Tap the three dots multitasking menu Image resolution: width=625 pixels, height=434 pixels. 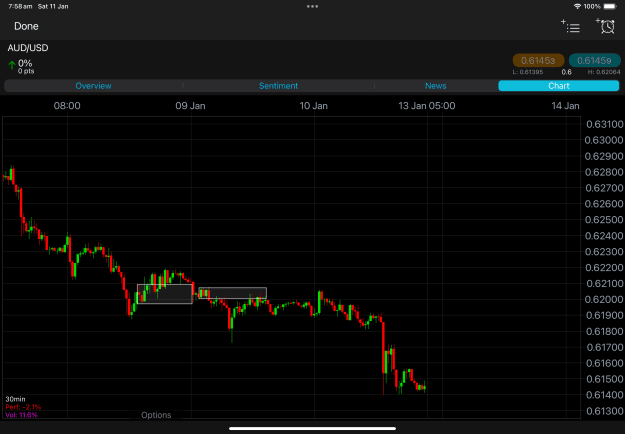(x=312, y=6)
